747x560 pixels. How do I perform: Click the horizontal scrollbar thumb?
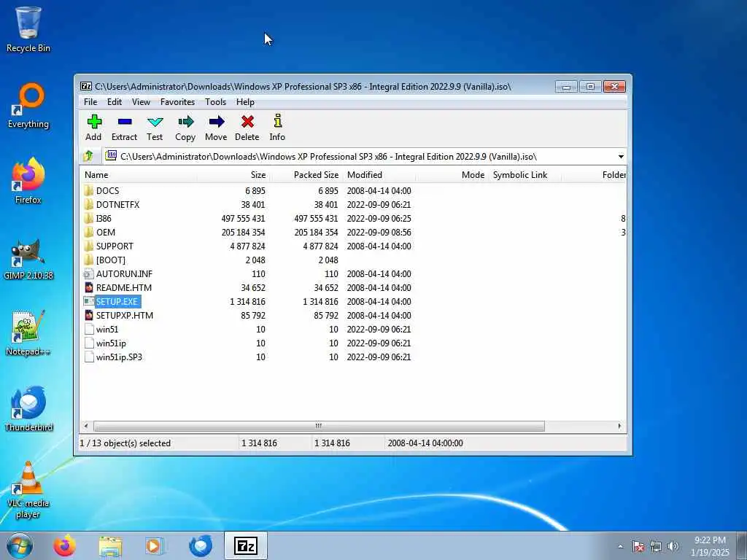319,426
